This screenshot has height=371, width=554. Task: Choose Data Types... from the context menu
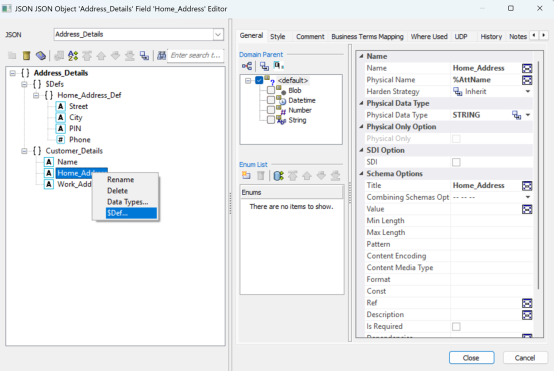pyautogui.click(x=128, y=202)
